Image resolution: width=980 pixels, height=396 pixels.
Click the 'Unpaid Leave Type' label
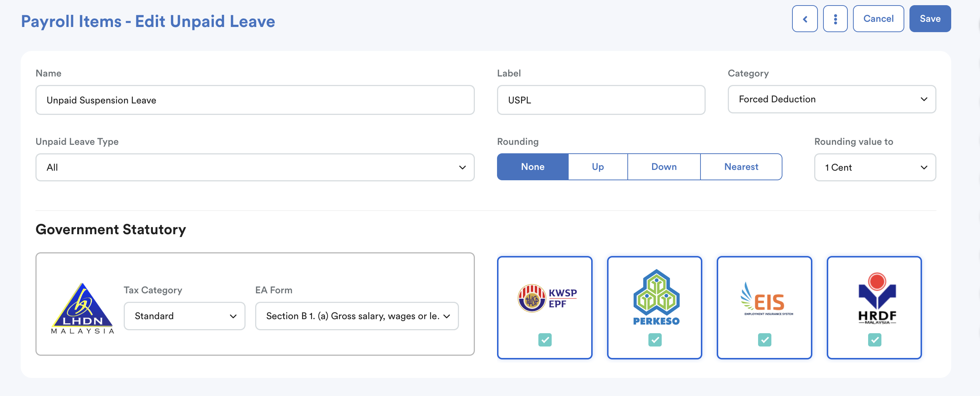point(77,141)
